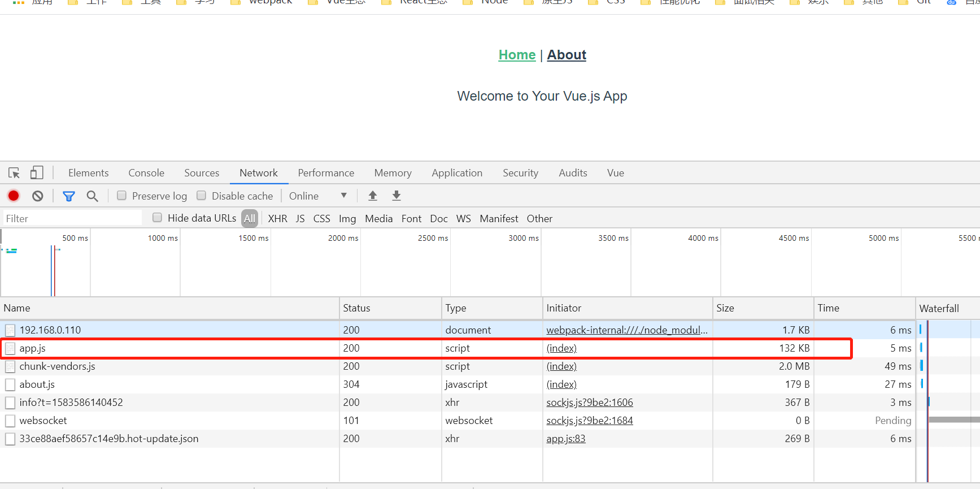This screenshot has width=980, height=489.
Task: Check the Hide data URLs checkbox
Action: (x=157, y=217)
